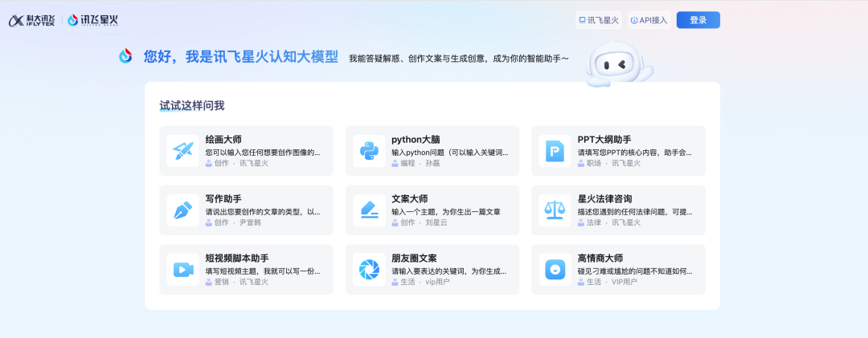The height and width of the screenshot is (338, 868).
Task: Click the greeting 您好，我是讯飞星火认知大模型
Action: coord(241,56)
